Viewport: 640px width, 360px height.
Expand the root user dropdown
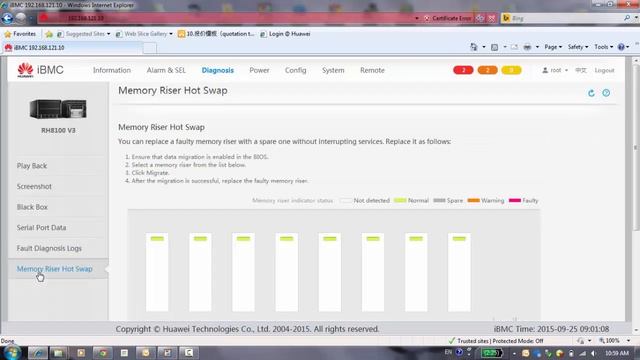(555, 70)
